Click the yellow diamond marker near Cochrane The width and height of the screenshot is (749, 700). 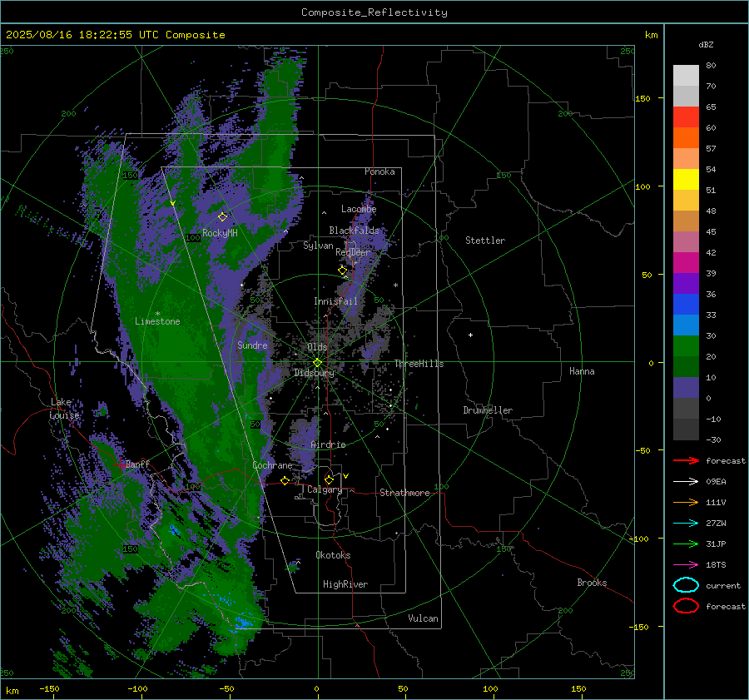click(x=285, y=481)
